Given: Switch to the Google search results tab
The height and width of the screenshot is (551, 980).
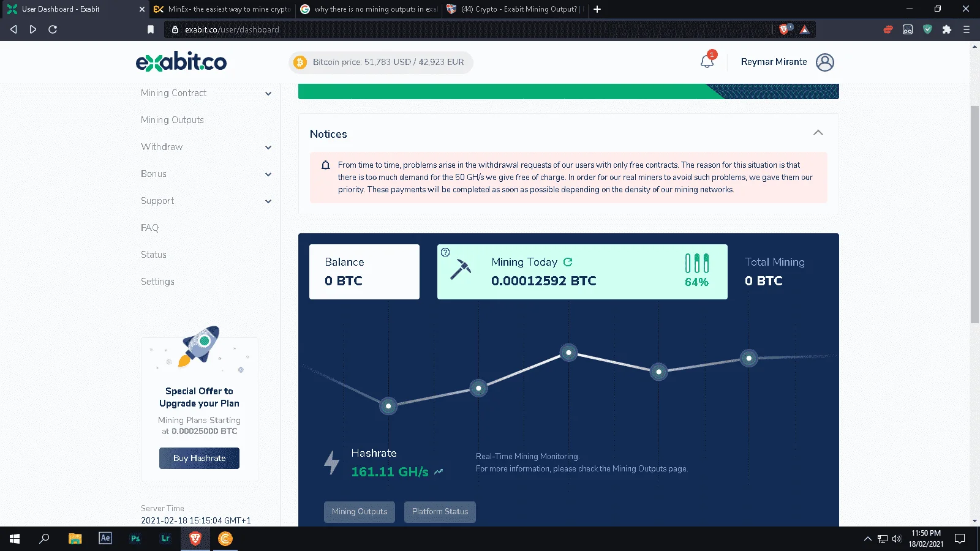Looking at the screenshot, I should [x=369, y=9].
